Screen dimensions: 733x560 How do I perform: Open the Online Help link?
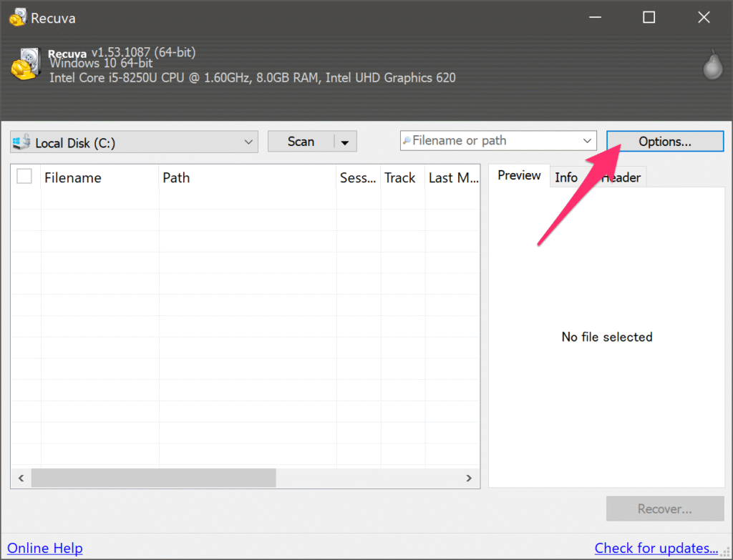(x=45, y=548)
